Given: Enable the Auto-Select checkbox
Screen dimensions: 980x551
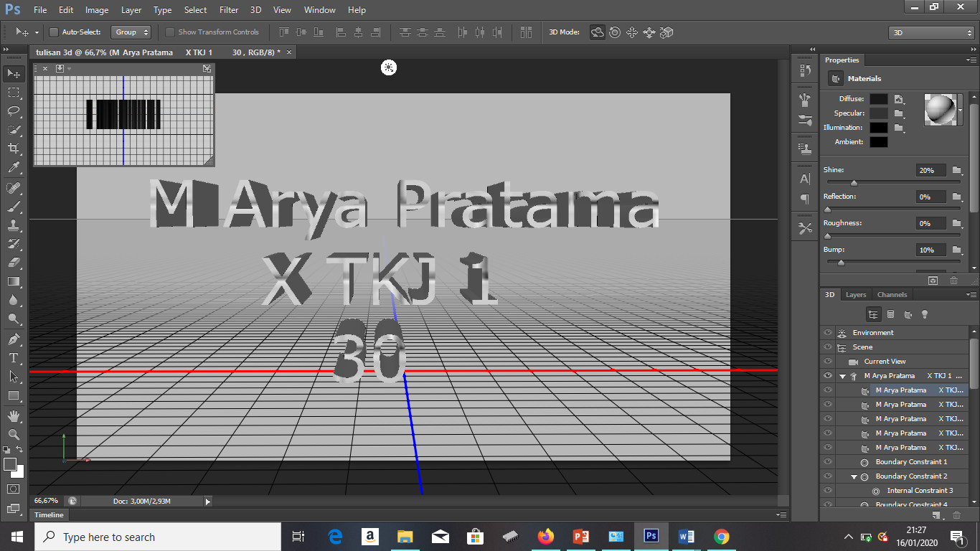Looking at the screenshot, I should pyautogui.click(x=52, y=32).
